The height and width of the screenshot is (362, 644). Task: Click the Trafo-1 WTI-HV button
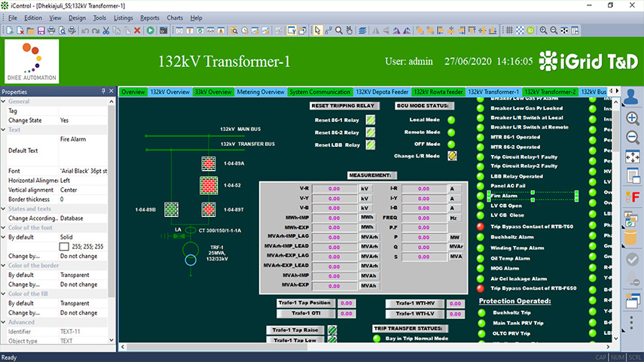tap(415, 303)
